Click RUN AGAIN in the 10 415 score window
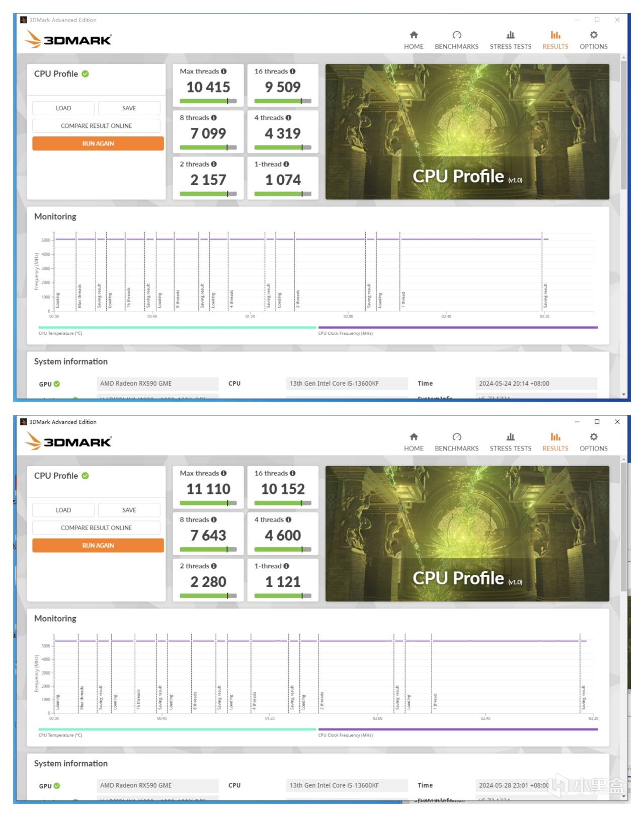This screenshot has width=644, height=817. [x=98, y=143]
